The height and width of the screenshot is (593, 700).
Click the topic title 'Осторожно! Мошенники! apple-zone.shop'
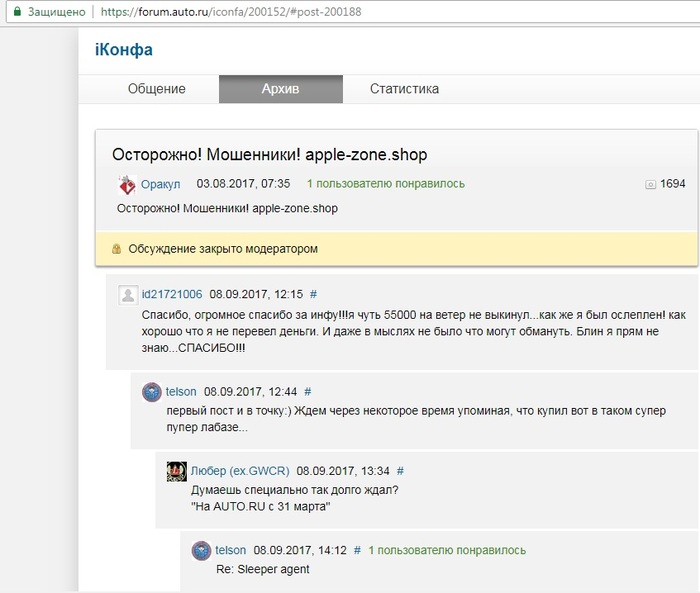coord(270,155)
